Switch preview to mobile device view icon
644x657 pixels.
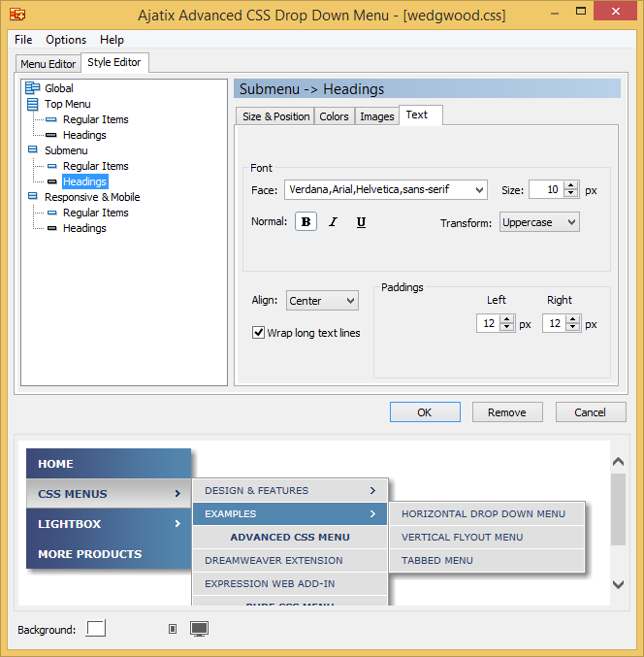tap(173, 629)
